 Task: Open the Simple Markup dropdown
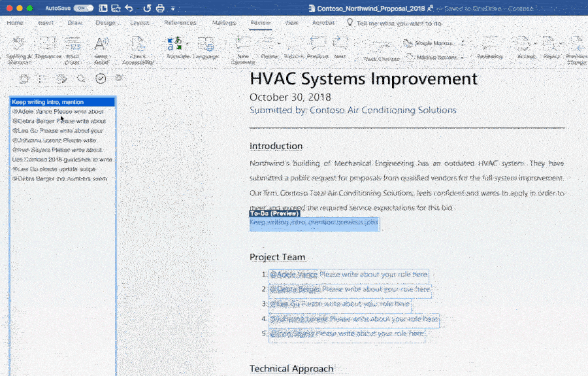[434, 43]
